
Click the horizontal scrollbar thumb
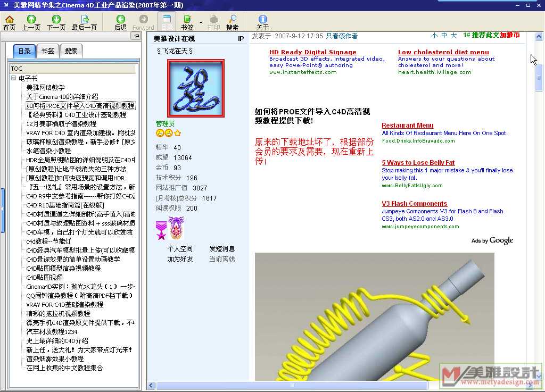292,385
